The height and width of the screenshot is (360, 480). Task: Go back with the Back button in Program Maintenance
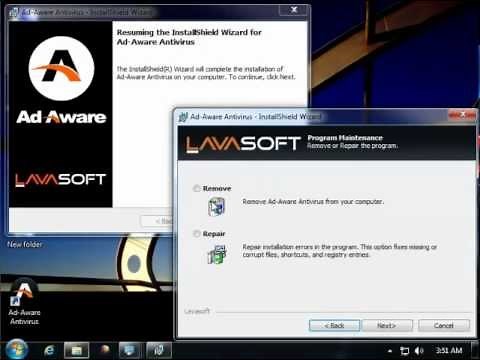pyautogui.click(x=334, y=325)
